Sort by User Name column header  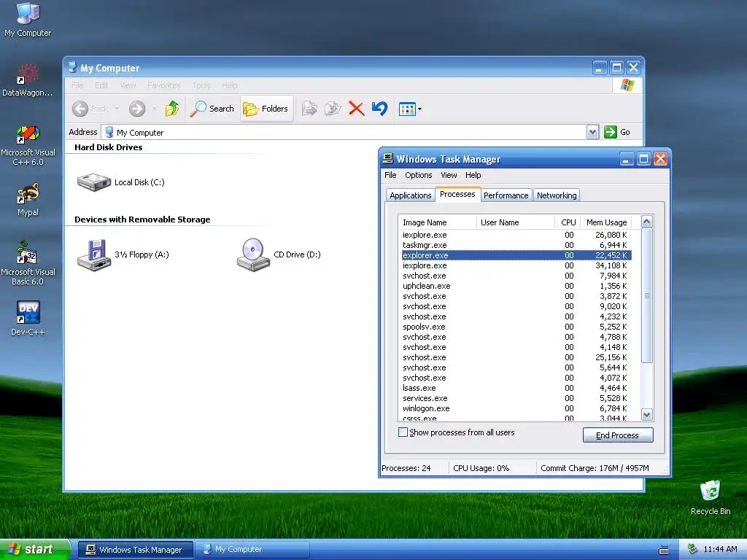tap(516, 222)
